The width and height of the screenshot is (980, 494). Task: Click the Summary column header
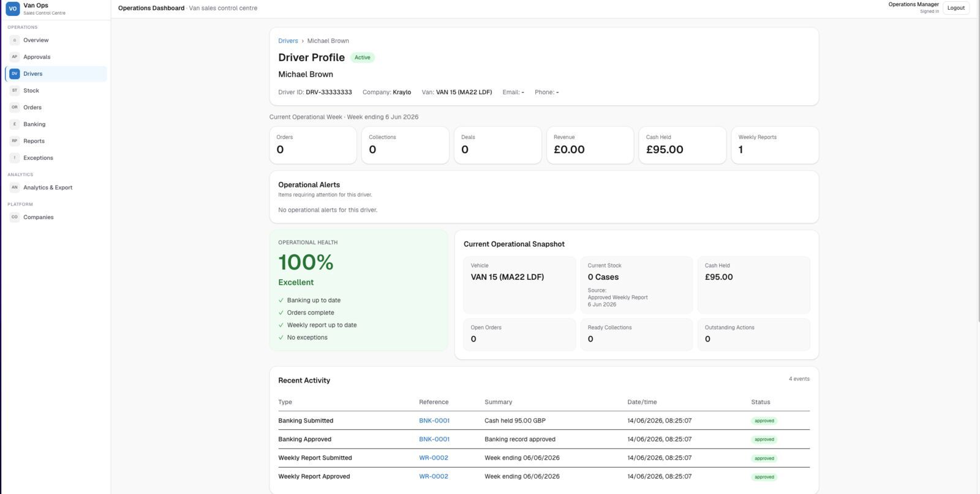pyautogui.click(x=498, y=402)
